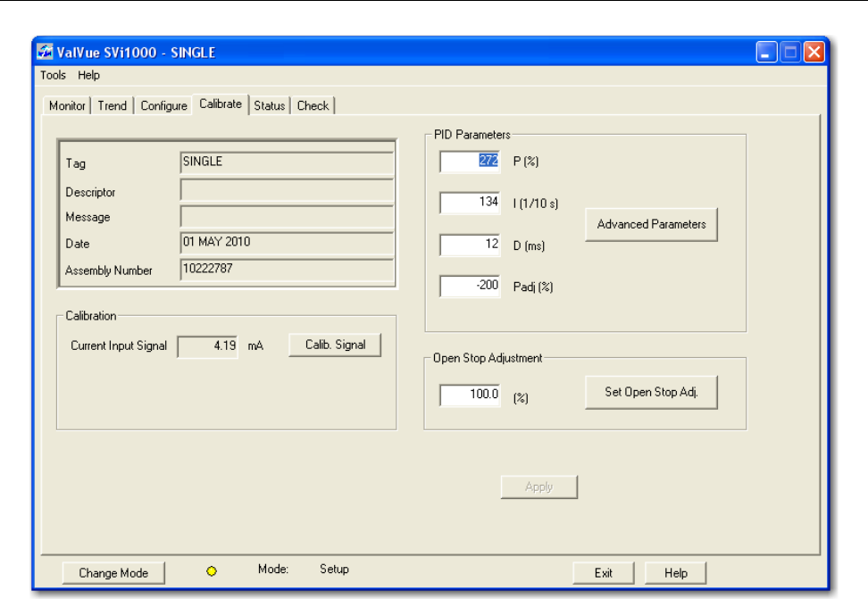
Task: Click the empty Descriptor field
Action: [287, 190]
